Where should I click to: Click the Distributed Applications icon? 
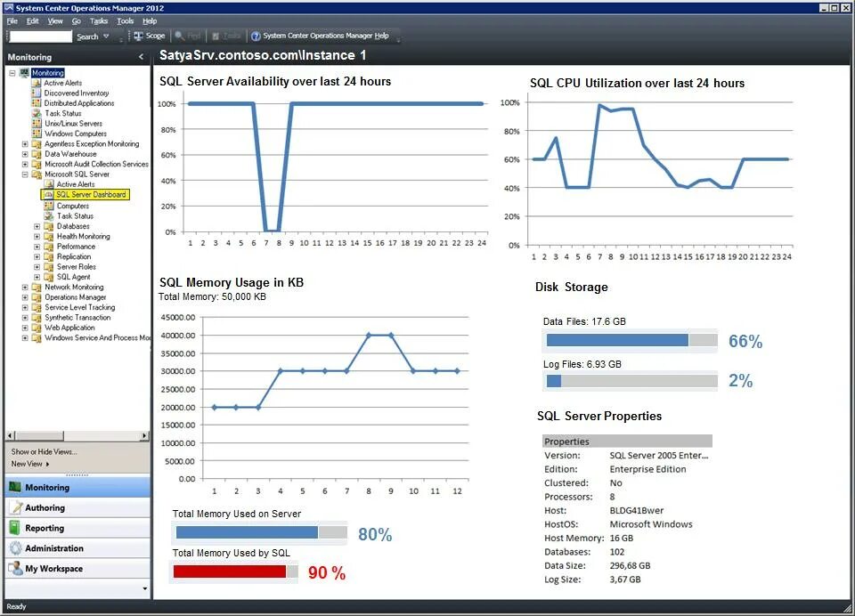37,102
